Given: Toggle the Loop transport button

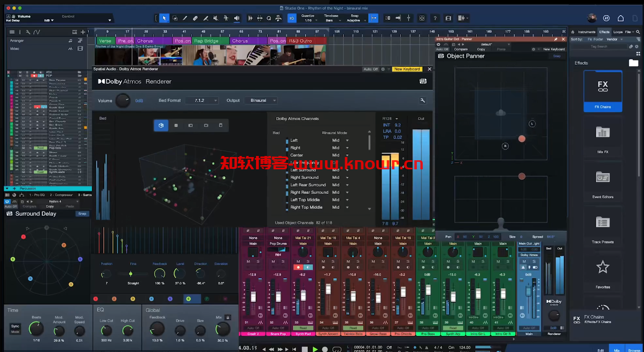Looking at the screenshot, I should pyautogui.click(x=337, y=349).
